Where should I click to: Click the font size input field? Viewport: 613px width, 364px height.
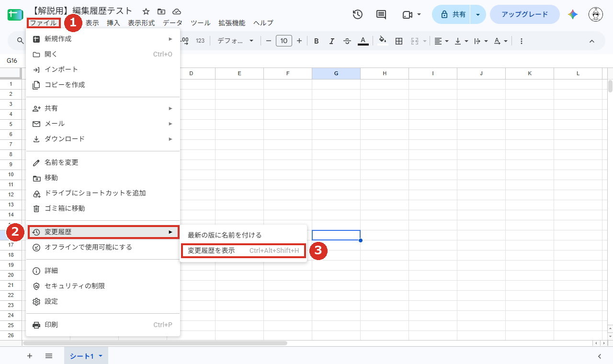pos(284,41)
